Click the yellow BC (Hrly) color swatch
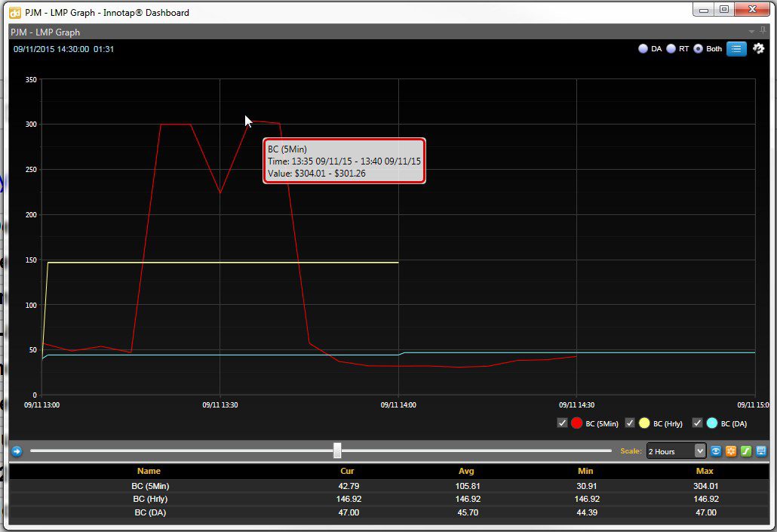The height and width of the screenshot is (532, 777). click(644, 423)
